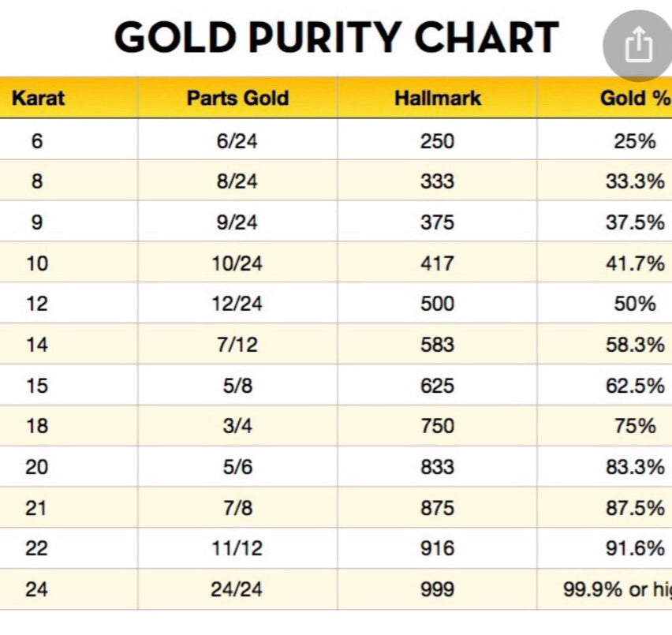This screenshot has height=635, width=672.
Task: Select the 12 karat row label
Action: (37, 304)
